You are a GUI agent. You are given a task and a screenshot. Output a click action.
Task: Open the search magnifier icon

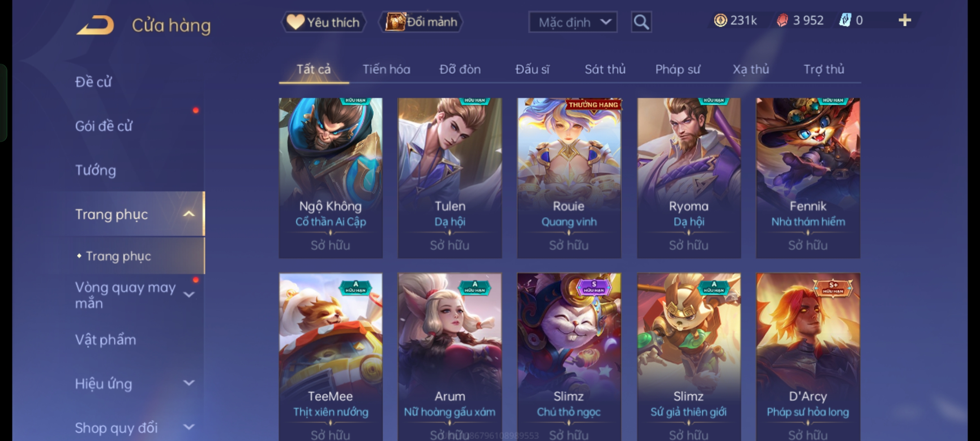pos(641,22)
